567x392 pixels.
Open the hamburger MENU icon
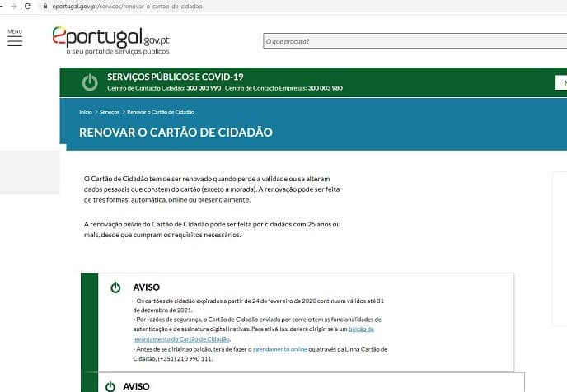tap(15, 38)
